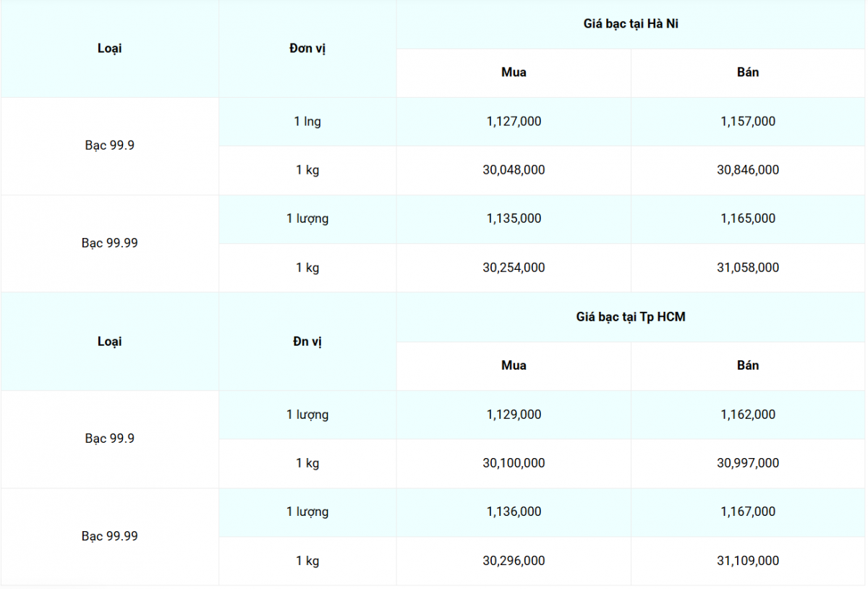Viewport: 868px width, 589px height.
Task: Click the 30,846,000 sell price cell
Action: pyautogui.click(x=748, y=170)
